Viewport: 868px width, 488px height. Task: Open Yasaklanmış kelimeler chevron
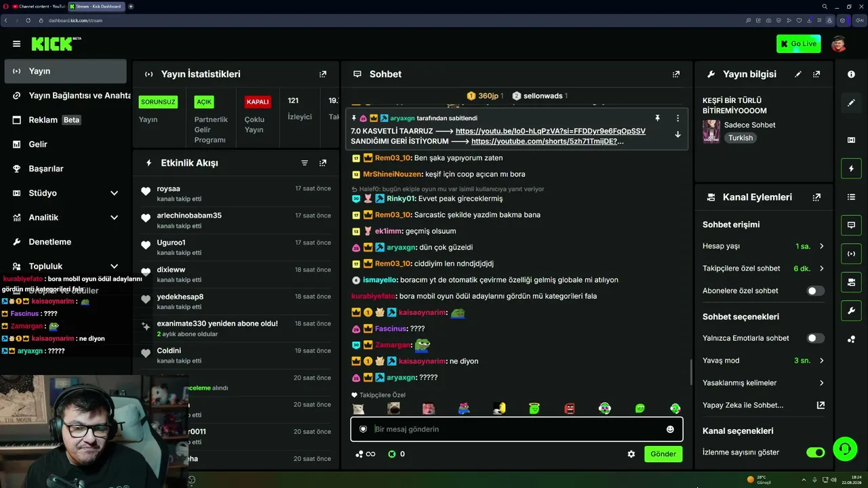click(x=821, y=383)
